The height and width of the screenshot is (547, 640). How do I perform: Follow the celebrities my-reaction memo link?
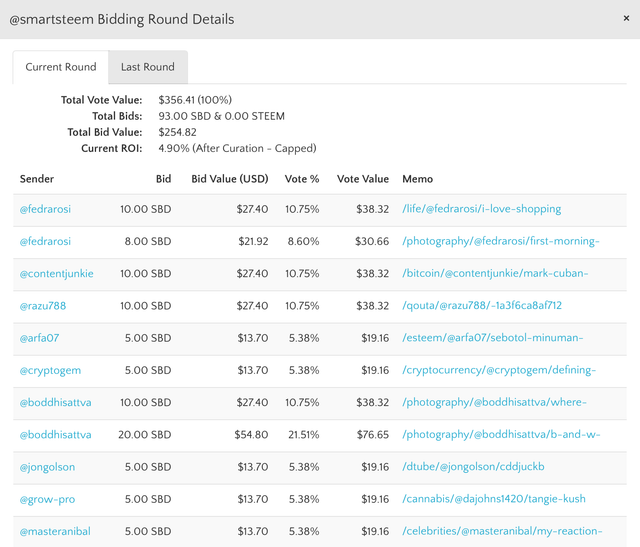[x=502, y=532]
